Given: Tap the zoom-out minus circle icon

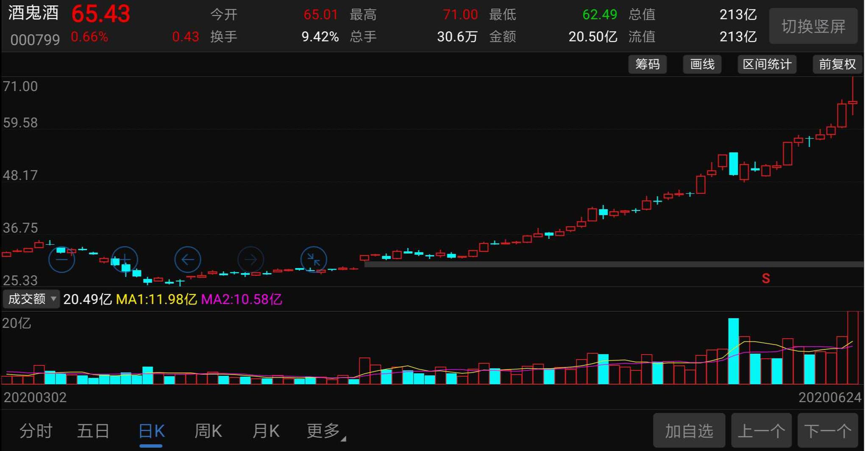Looking at the screenshot, I should [62, 259].
